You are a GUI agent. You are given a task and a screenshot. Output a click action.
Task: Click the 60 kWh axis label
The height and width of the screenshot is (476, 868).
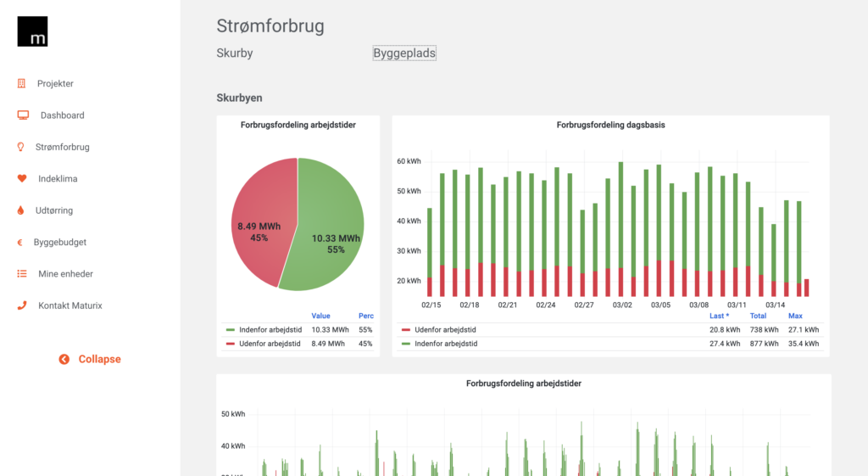point(409,161)
